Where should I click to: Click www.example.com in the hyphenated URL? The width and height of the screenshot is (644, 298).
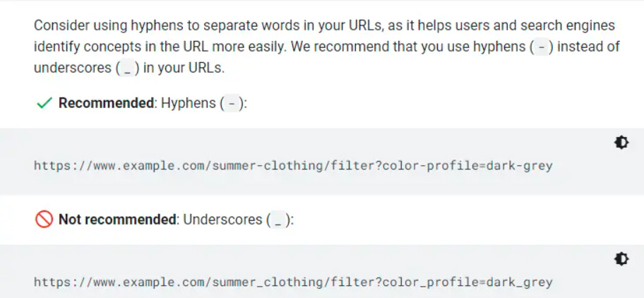[152, 166]
